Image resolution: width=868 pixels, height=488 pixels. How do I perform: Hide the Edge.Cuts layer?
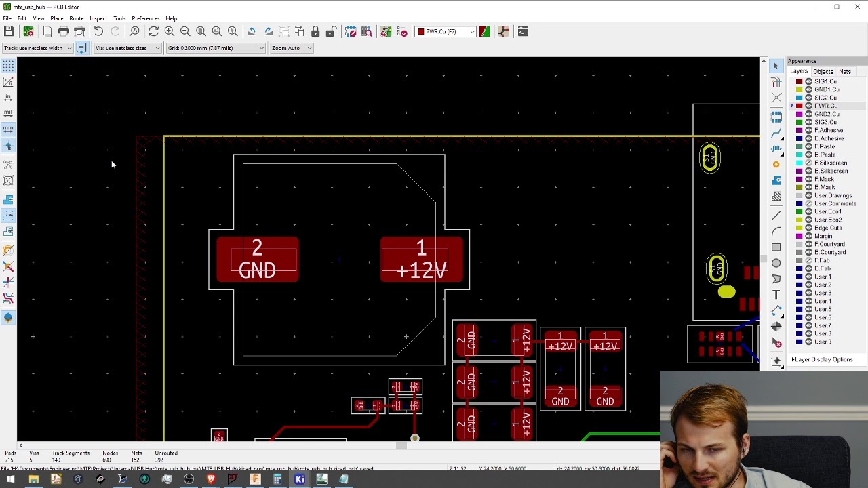(808, 228)
